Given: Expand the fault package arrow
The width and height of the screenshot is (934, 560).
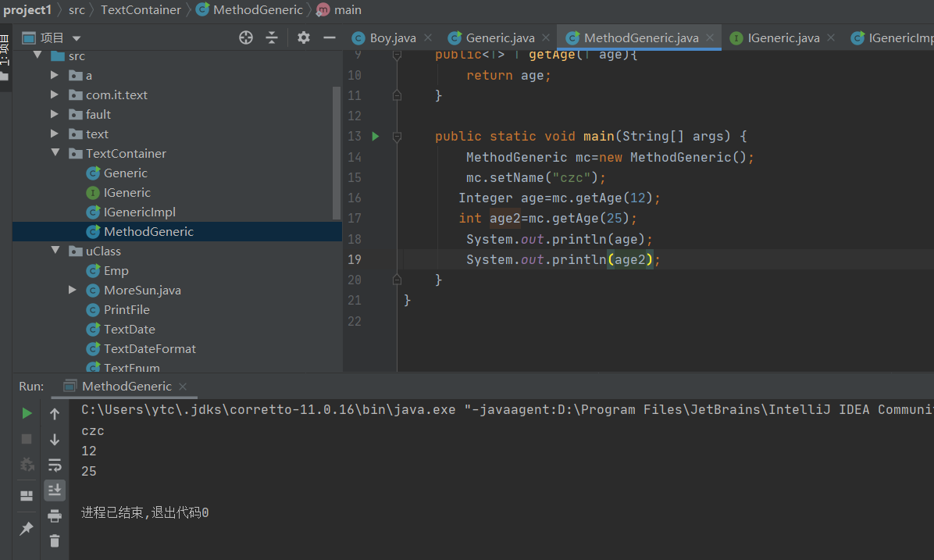Looking at the screenshot, I should pos(55,114).
